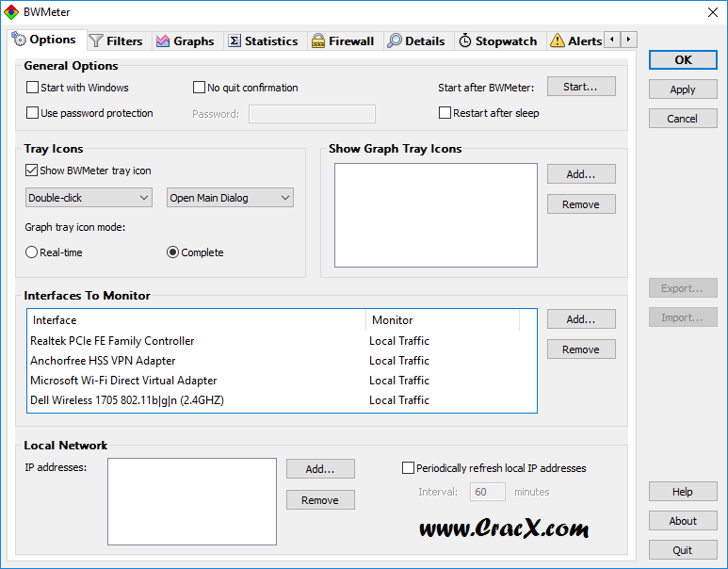Viewport: 728px width, 569px height.
Task: Click the Cancel button
Action: pos(683,119)
